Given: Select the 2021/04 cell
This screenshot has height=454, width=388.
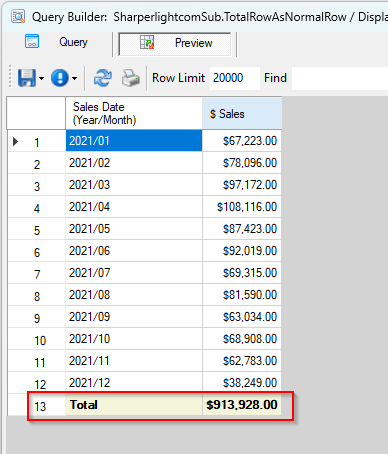Looking at the screenshot, I should tap(134, 207).
